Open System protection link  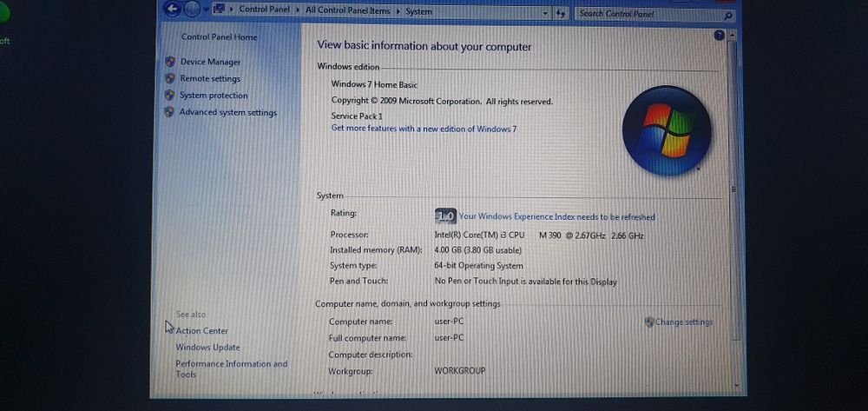click(214, 96)
